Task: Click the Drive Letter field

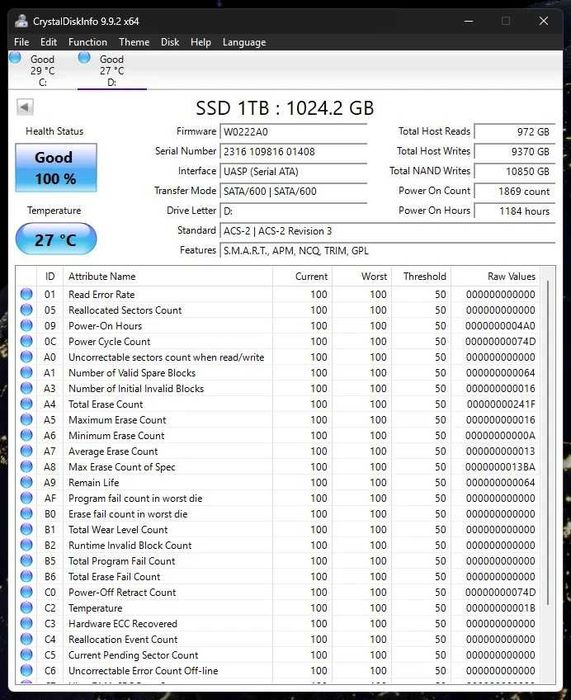Action: (293, 211)
